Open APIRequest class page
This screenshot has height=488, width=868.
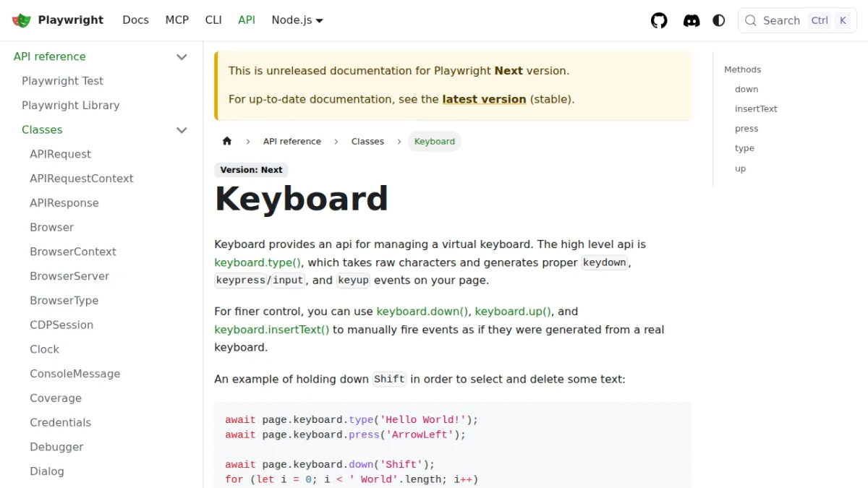[x=60, y=154]
